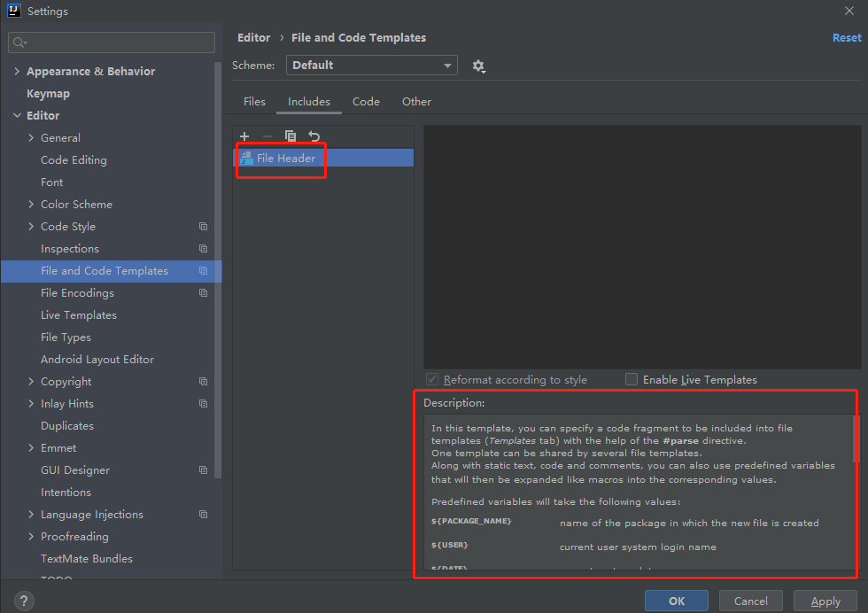
Task: Open GUI Designer settings
Action: point(74,470)
